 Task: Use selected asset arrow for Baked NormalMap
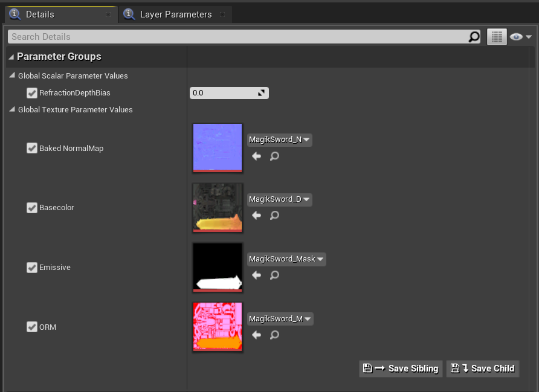pos(256,156)
